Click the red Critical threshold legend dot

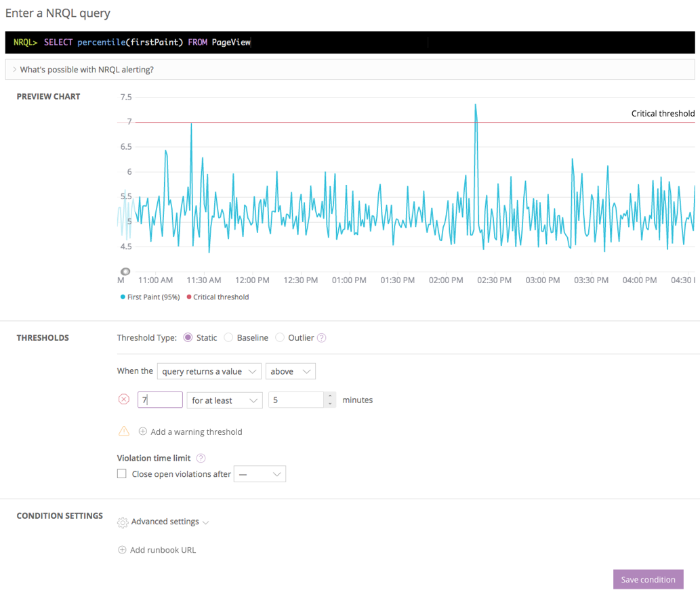tap(189, 297)
